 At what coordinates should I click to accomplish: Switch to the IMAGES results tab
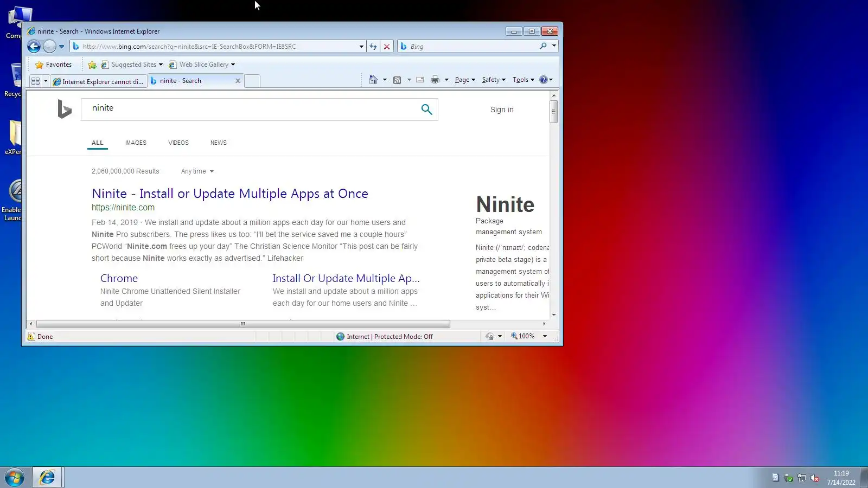coord(136,143)
